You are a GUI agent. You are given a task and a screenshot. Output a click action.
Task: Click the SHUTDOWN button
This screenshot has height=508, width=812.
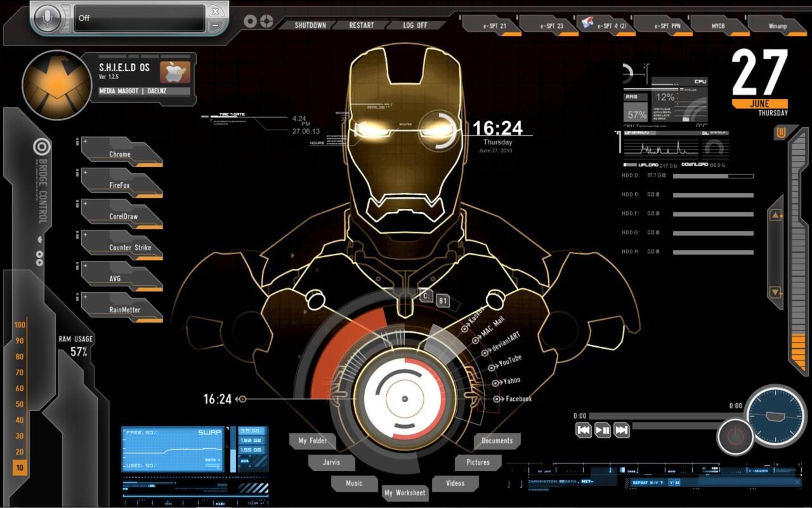(x=310, y=25)
